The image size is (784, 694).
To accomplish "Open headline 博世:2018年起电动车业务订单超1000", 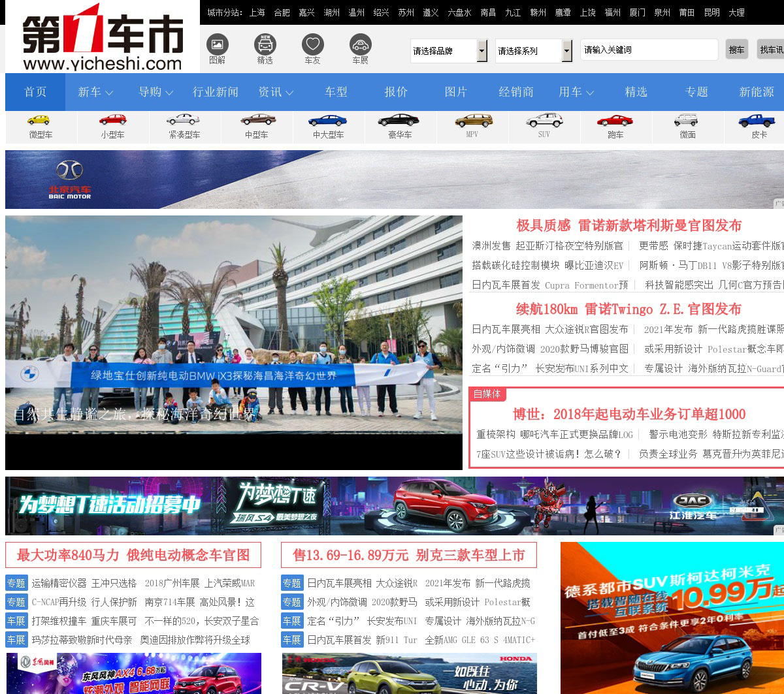I will coord(629,414).
